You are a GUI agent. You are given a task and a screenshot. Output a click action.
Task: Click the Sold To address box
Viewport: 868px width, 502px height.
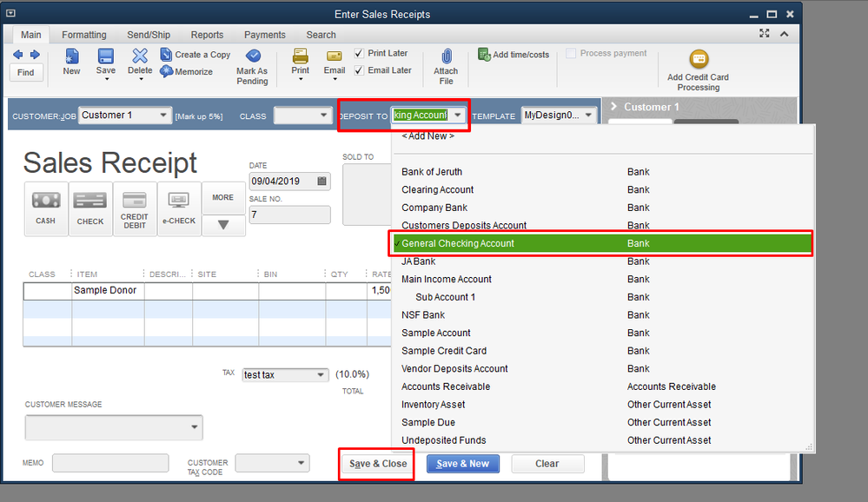pos(367,195)
